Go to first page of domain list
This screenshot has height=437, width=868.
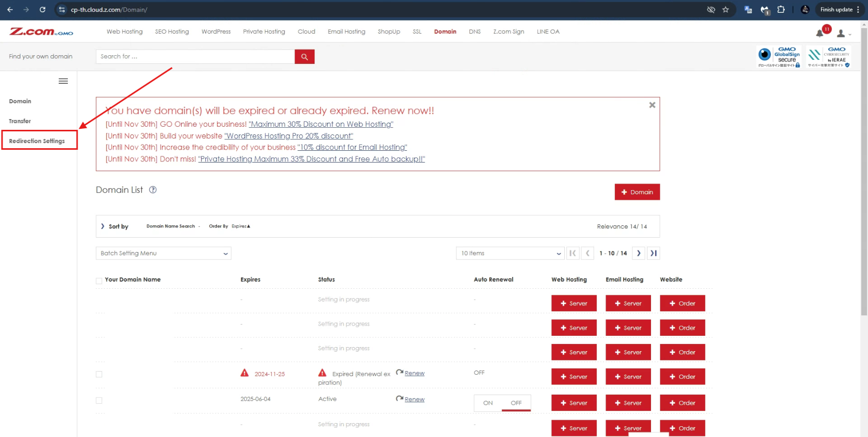tap(573, 253)
